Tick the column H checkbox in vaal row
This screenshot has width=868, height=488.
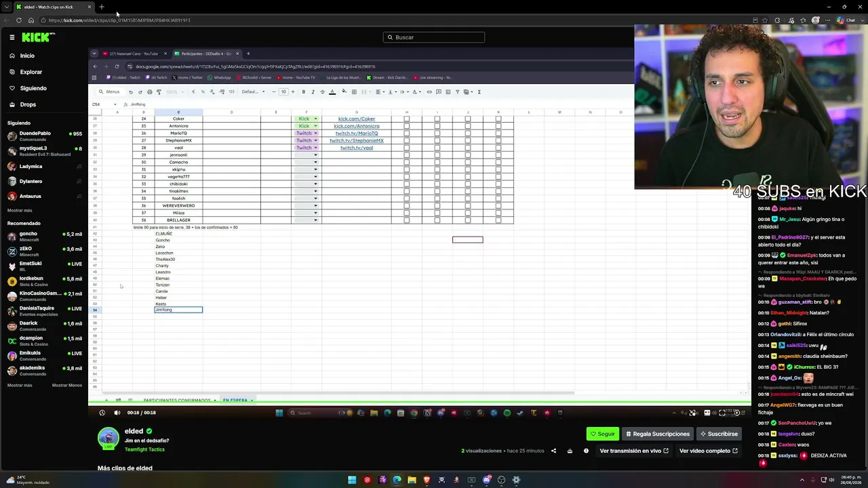click(407, 148)
